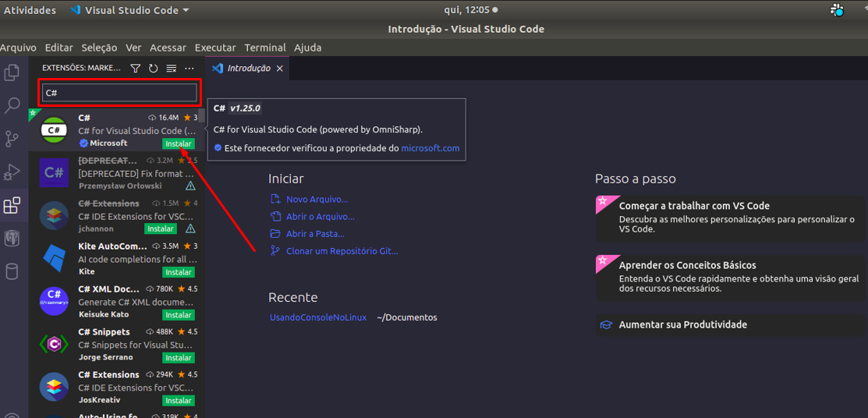Clear extensions search results icon
This screenshot has width=868, height=418.
point(171,68)
